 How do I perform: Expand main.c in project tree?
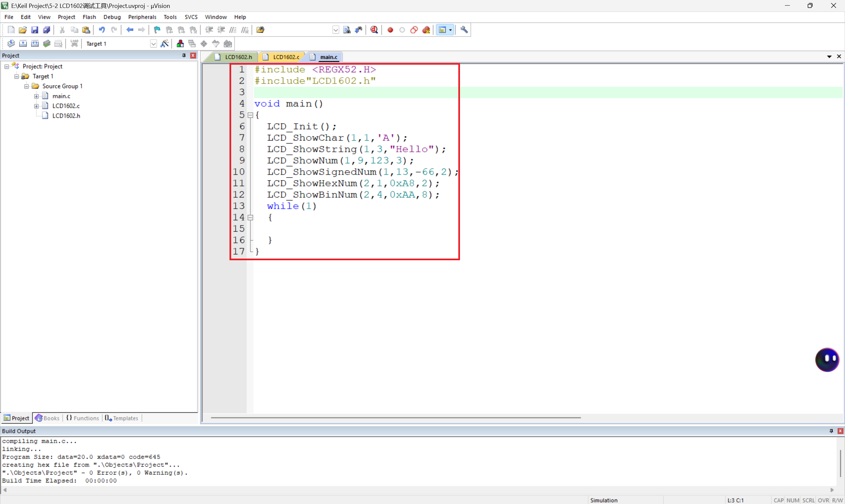36,96
